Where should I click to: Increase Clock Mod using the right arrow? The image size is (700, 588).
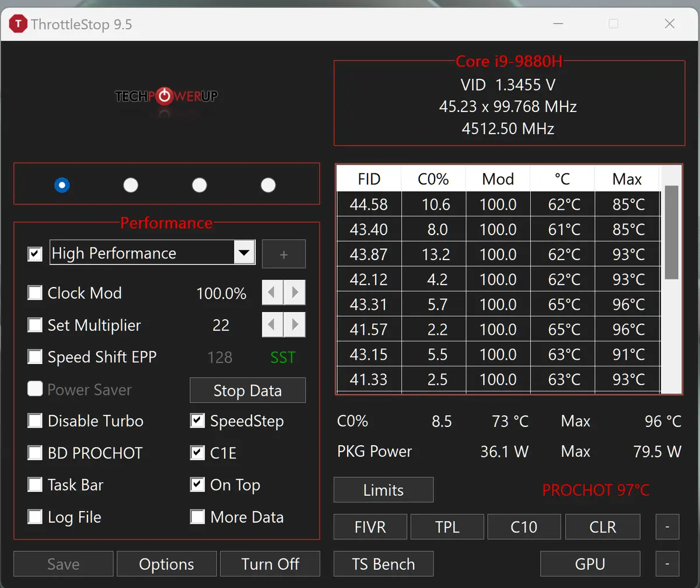(295, 292)
